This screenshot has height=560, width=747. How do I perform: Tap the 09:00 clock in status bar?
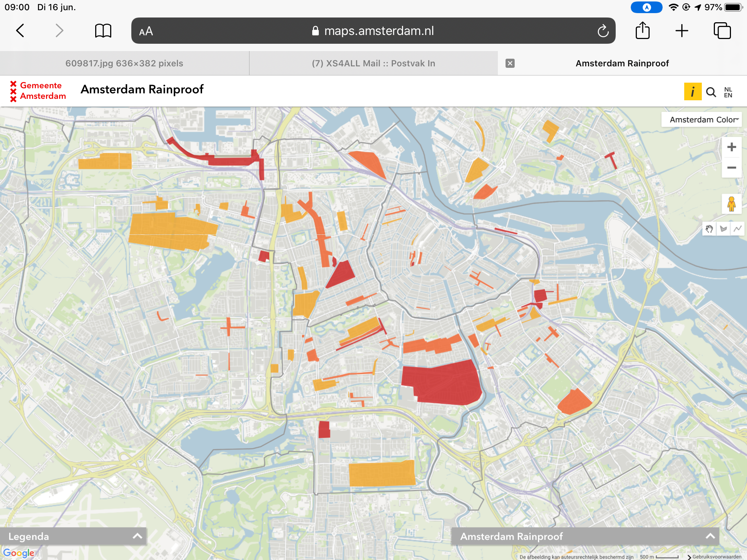pyautogui.click(x=17, y=7)
